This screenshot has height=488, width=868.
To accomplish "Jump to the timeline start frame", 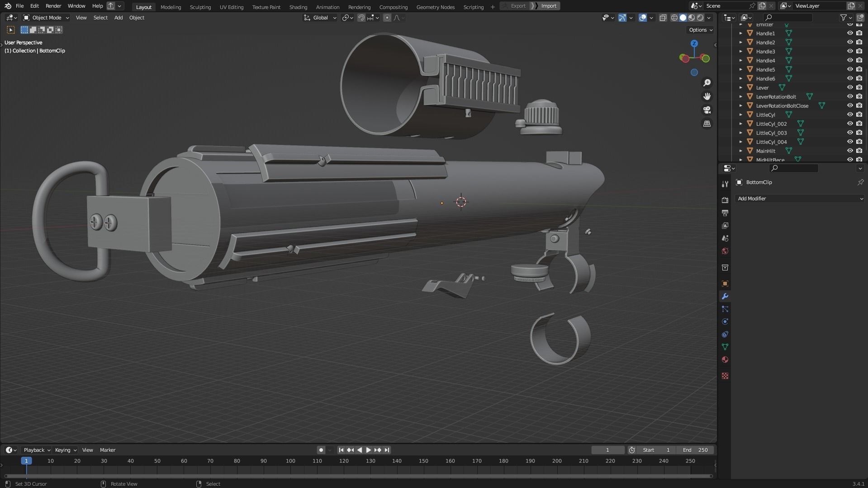I will point(341,450).
